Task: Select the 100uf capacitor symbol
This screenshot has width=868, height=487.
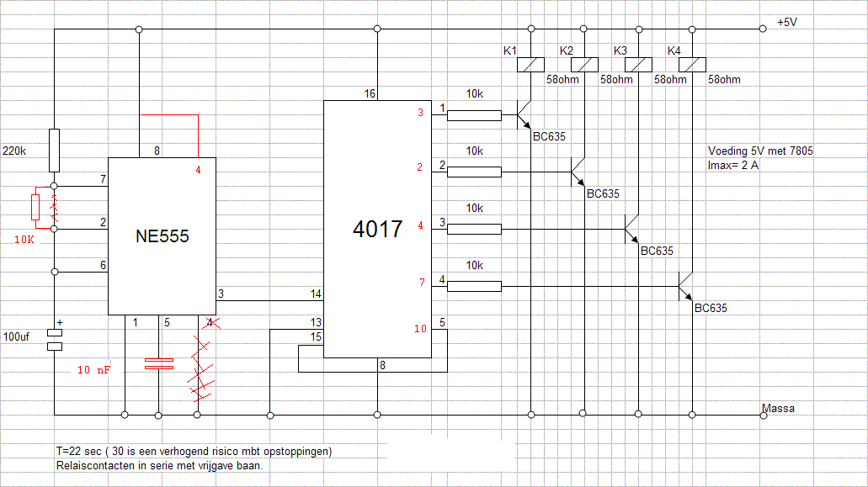Action: [54, 340]
